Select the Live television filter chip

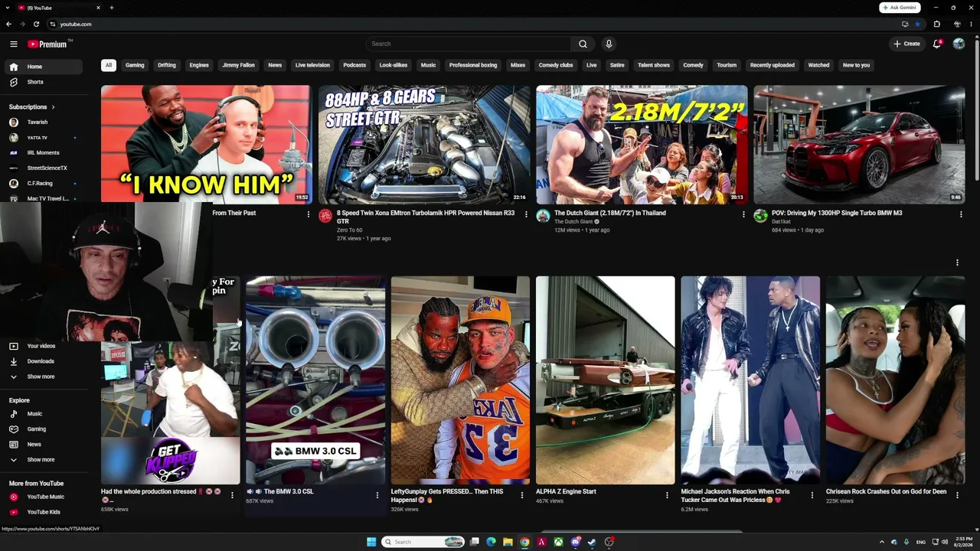(312, 65)
